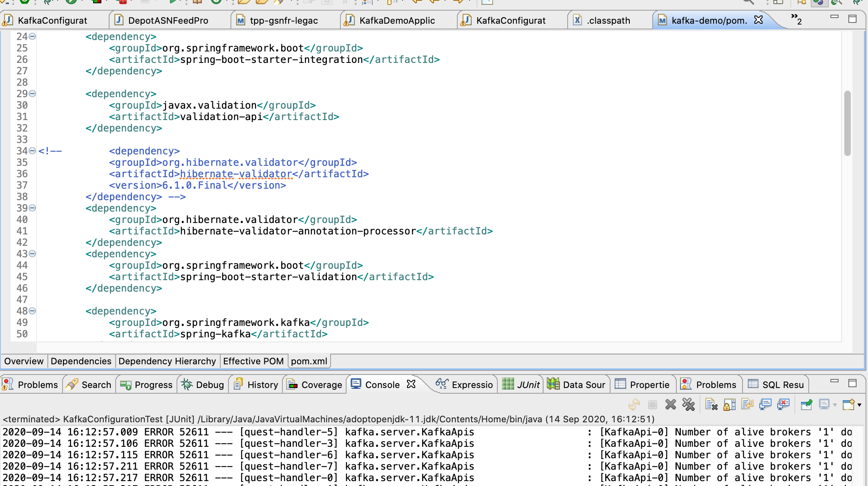Viewport: 868px width, 486px height.
Task: Pin the current console
Action: tap(806, 405)
